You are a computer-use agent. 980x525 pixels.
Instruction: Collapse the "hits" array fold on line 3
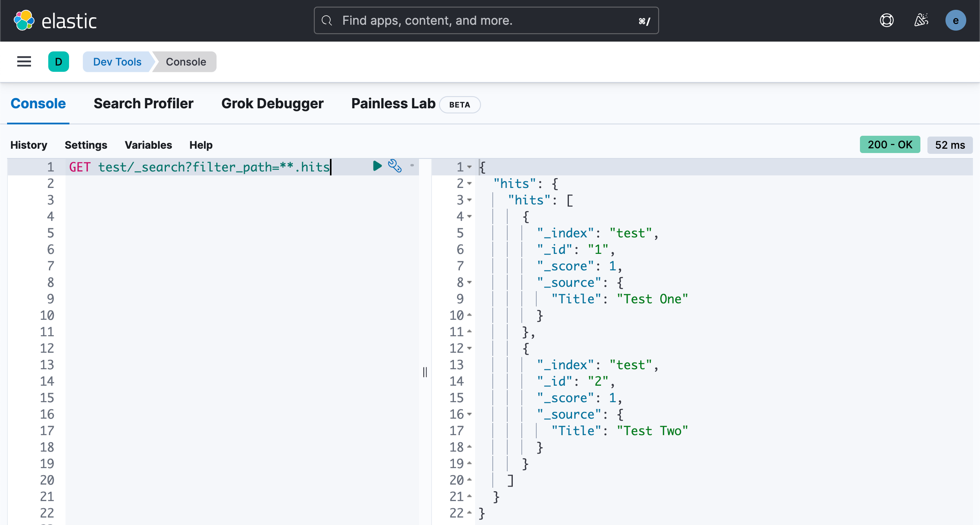pos(469,200)
